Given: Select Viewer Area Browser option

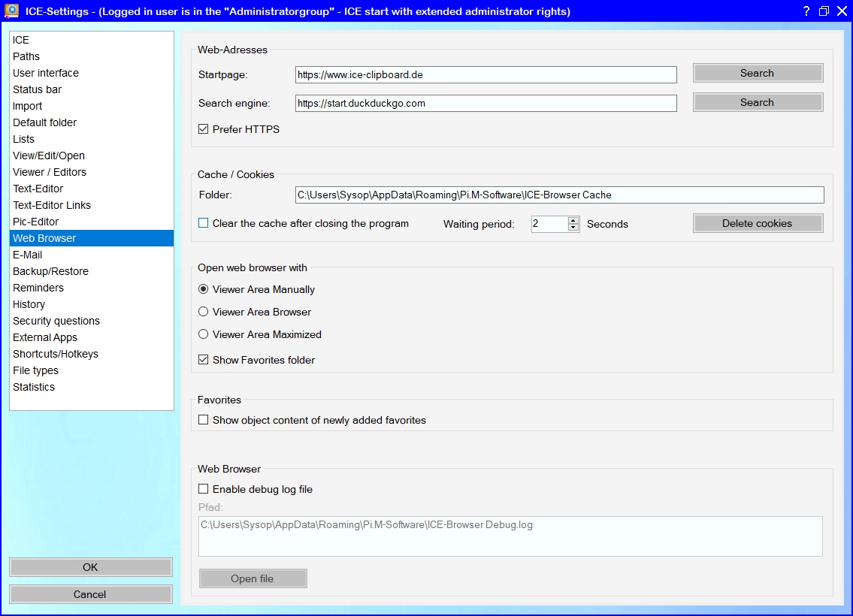Looking at the screenshot, I should tap(204, 312).
